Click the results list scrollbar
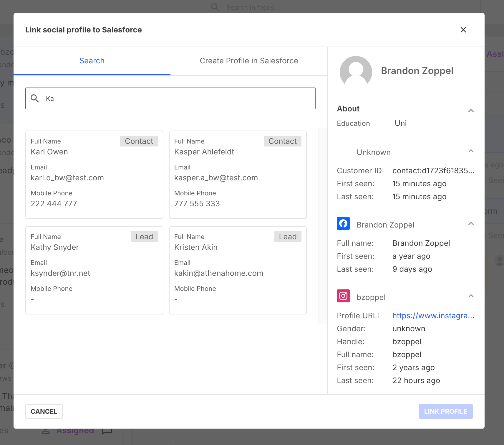504x445 pixels. [x=323, y=226]
